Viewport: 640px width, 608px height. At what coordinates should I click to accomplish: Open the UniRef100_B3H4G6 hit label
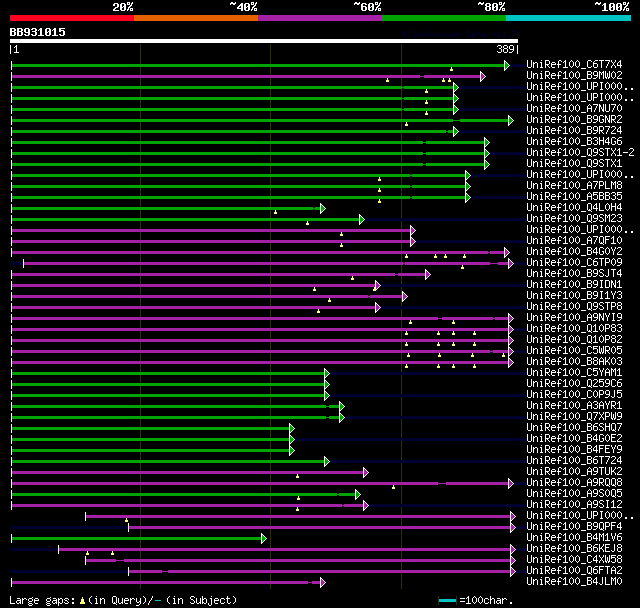(574, 142)
